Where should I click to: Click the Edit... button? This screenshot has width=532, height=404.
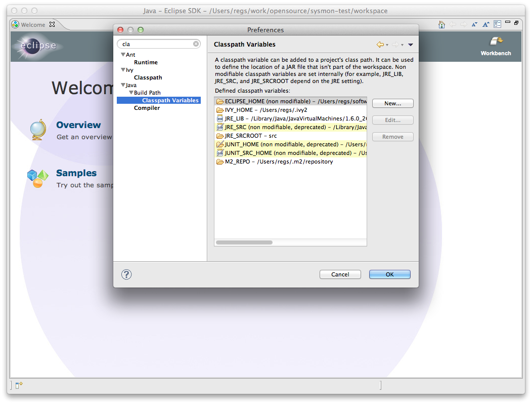click(x=392, y=120)
